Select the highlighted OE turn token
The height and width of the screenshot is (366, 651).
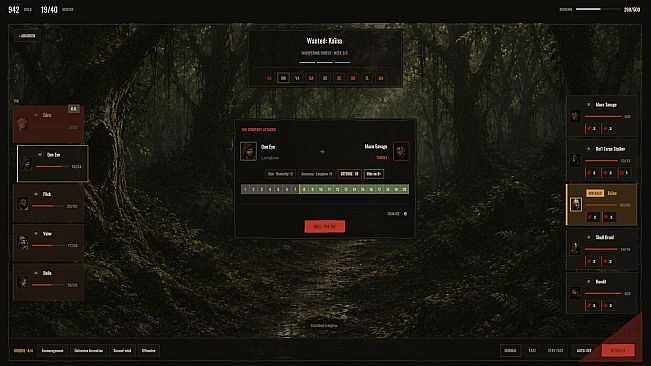(x=283, y=78)
